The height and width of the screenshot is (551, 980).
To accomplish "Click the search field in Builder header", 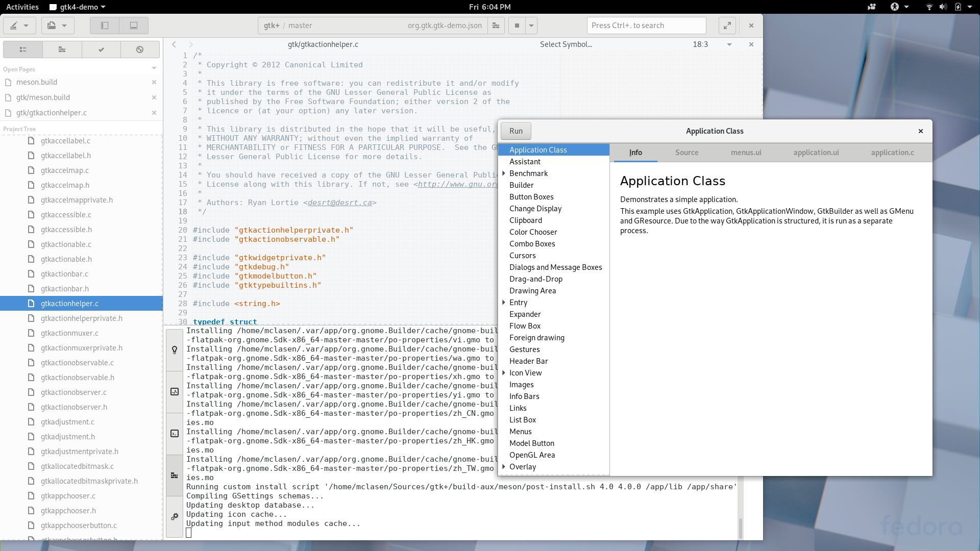I will [x=646, y=26].
